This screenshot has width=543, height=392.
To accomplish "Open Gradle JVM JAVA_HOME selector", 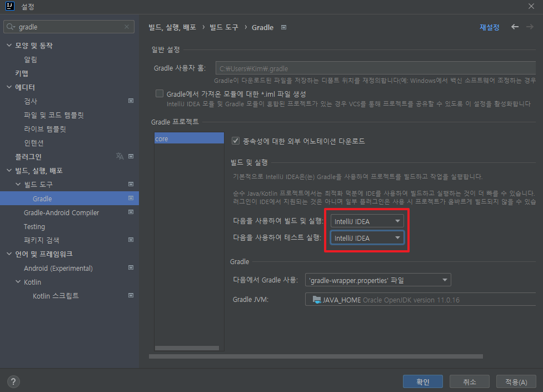I will pyautogui.click(x=420, y=300).
